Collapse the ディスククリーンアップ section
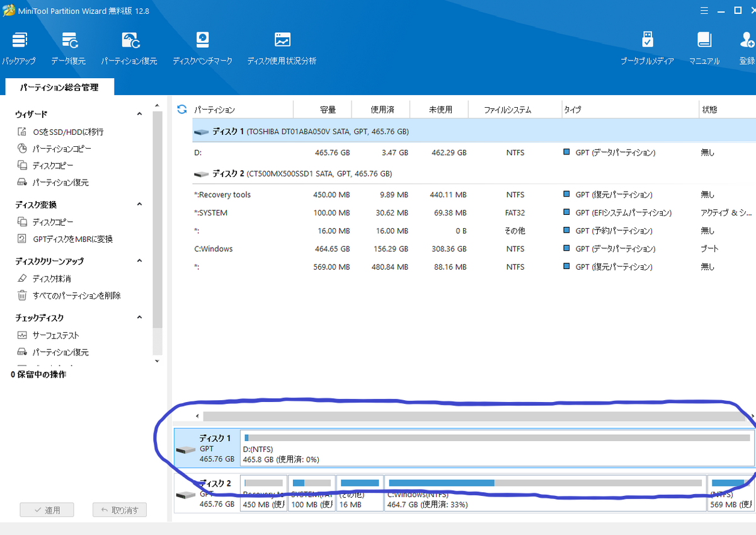Image resolution: width=756 pixels, height=535 pixels. tap(140, 261)
